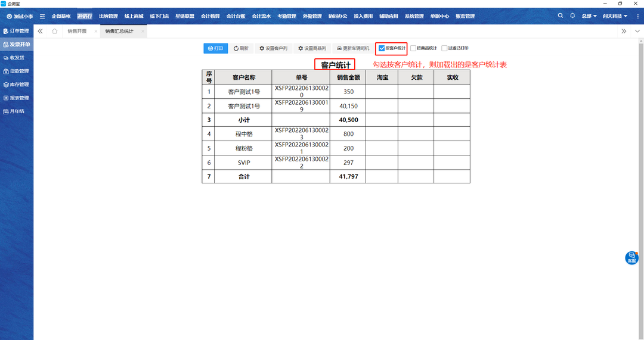Image resolution: width=644 pixels, height=340 pixels.
Task: Close the 销售汇总统计 tab
Action: [143, 31]
